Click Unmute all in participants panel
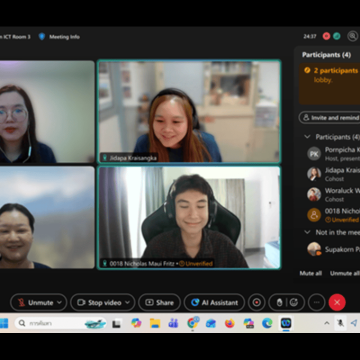 coord(345,273)
